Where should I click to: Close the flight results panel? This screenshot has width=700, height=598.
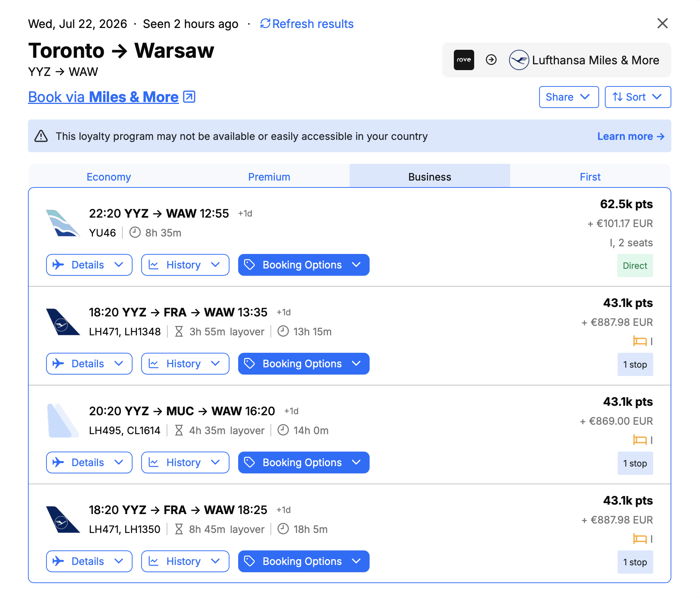662,23
